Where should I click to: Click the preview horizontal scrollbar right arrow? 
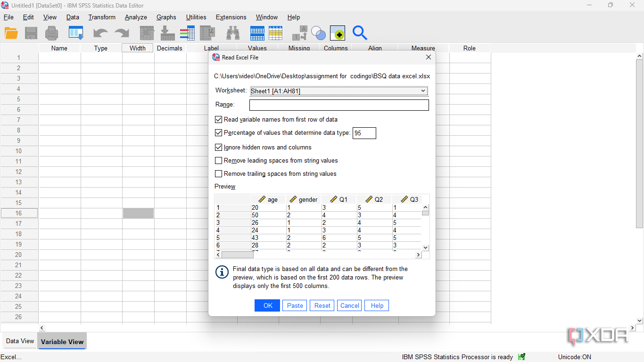pos(418,255)
